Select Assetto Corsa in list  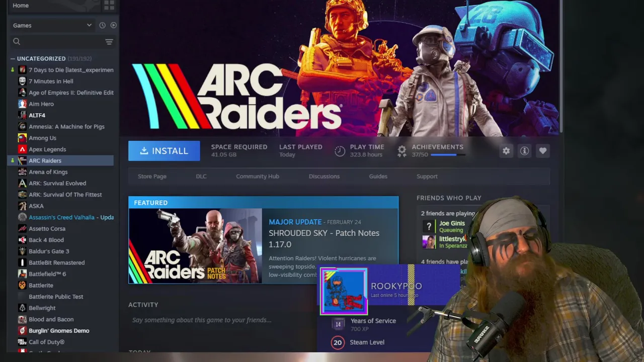47,228
